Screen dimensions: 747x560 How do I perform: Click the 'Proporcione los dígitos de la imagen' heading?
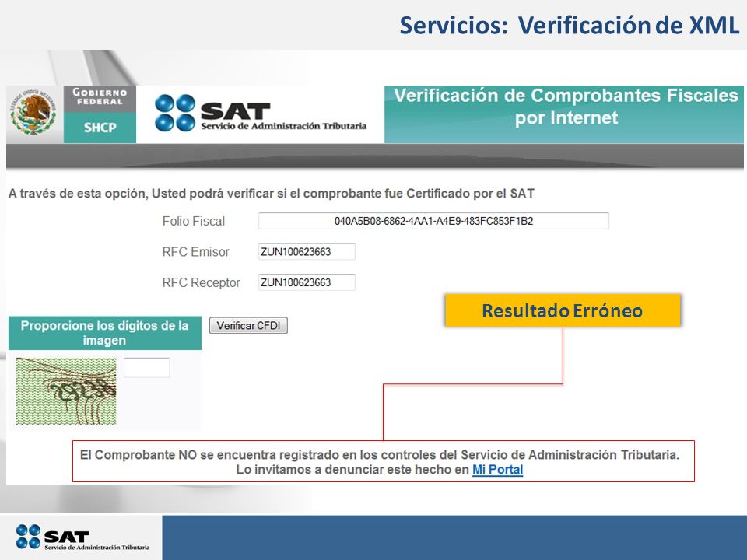point(105,333)
